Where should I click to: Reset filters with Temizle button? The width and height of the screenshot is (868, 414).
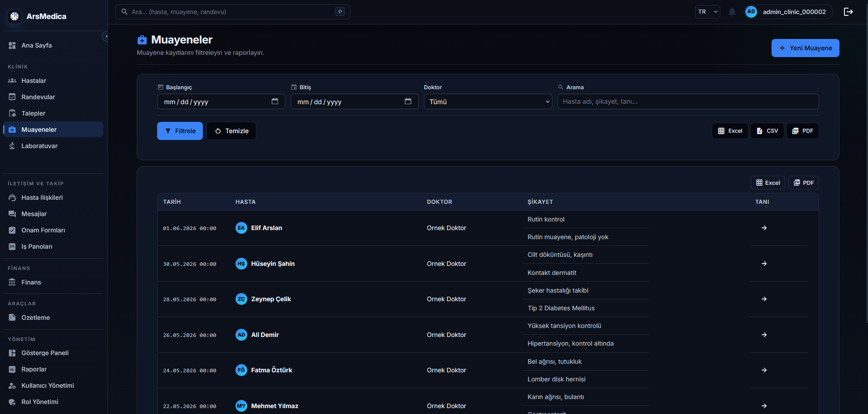click(231, 131)
